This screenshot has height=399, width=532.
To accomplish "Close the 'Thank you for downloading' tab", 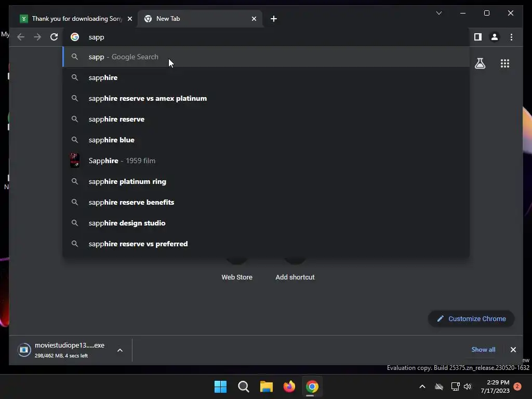I will pos(129,19).
